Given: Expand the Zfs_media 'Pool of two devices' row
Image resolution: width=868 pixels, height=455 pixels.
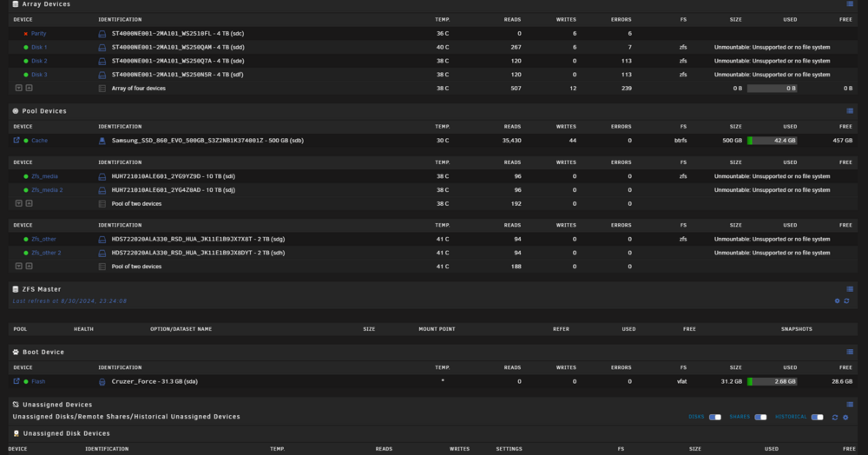Looking at the screenshot, I should click(29, 203).
